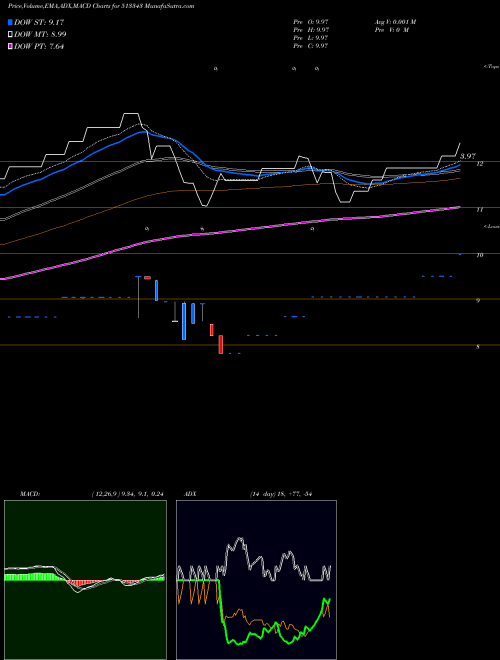Click the blue DOW ST legend swatch
Viewport: 500px width, 660px height.
tap(11, 23)
